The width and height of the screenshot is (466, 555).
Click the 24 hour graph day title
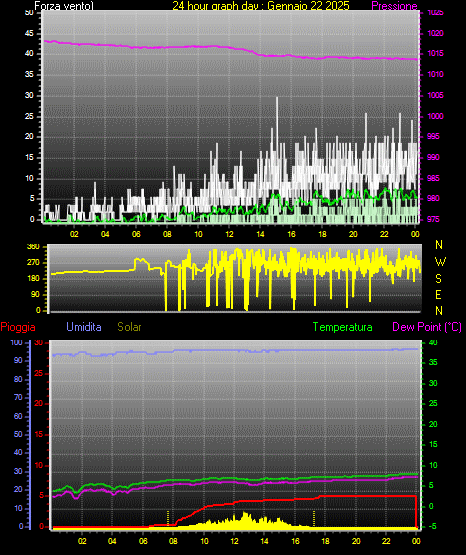[261, 6]
